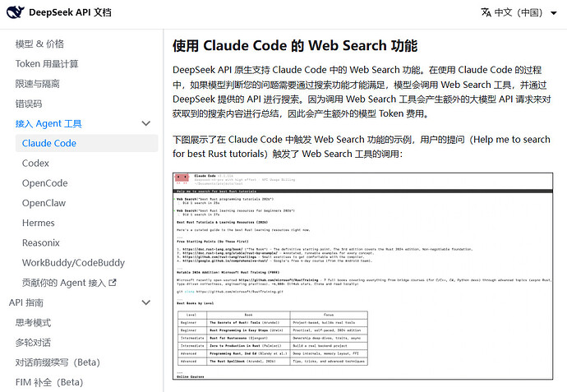Open 模型 & 价格 page
This screenshot has height=392, width=567.
tap(39, 44)
